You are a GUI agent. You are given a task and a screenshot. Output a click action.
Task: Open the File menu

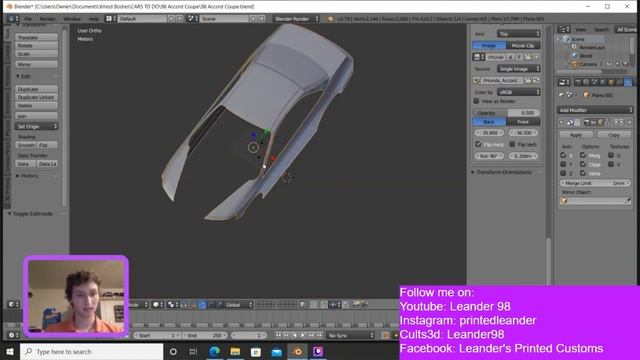28,19
